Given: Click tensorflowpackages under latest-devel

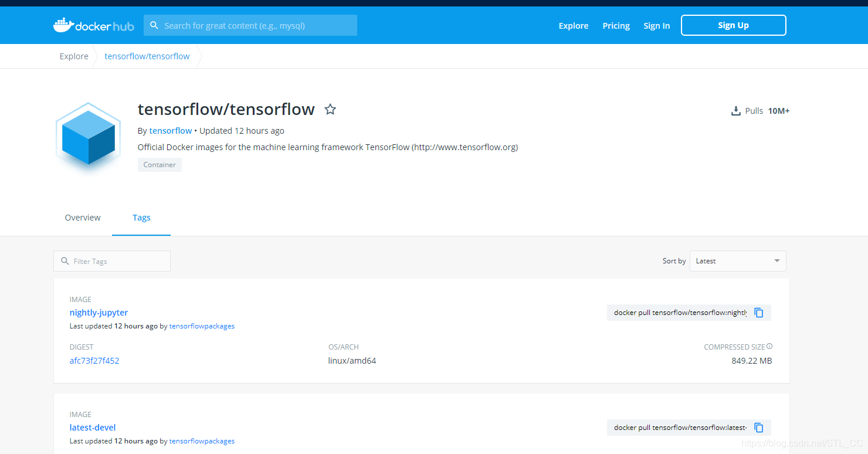Looking at the screenshot, I should 202,441.
